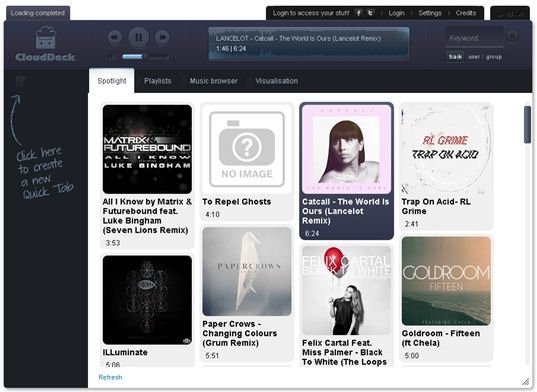Refresh the Spotlight list

click(x=110, y=377)
